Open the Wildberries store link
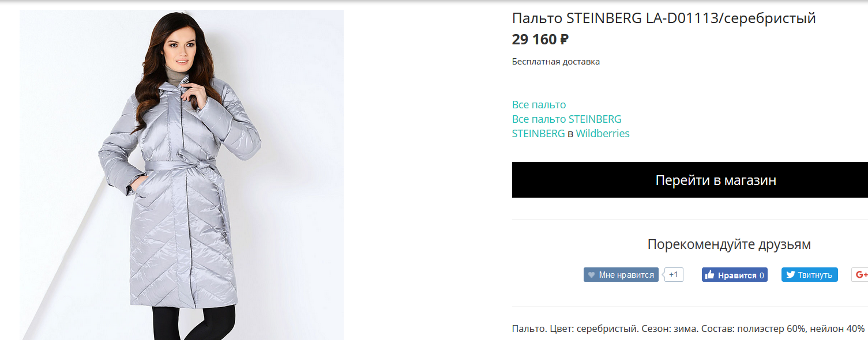The width and height of the screenshot is (868, 340). click(x=603, y=134)
